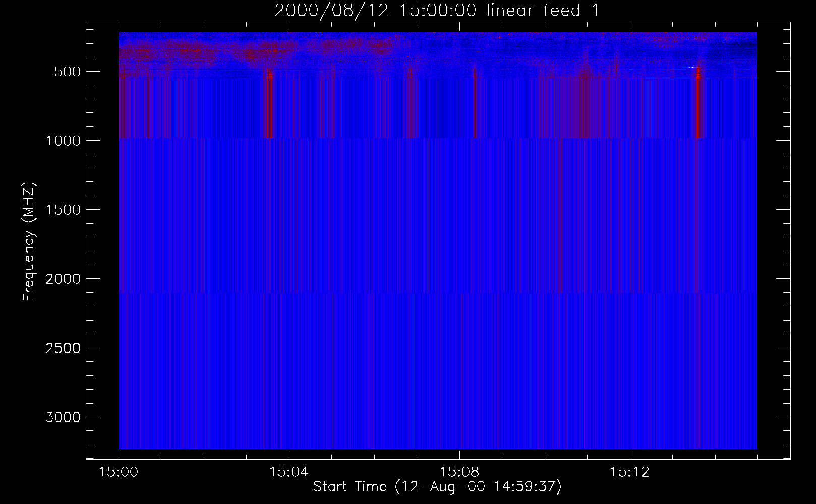Image resolution: width=816 pixels, height=504 pixels.
Task: Click the 15:08 time tick label
Action: coord(459,472)
